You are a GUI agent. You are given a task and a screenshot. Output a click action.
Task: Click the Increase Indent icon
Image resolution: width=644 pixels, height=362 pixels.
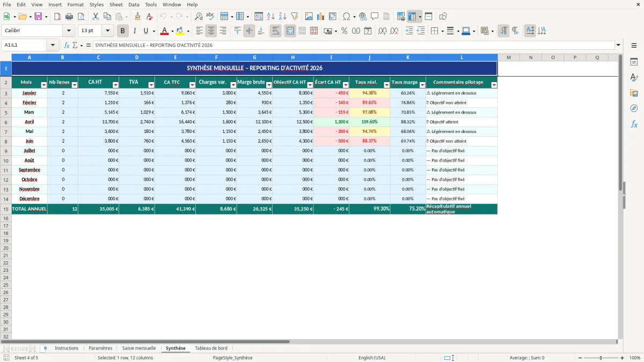click(x=409, y=31)
